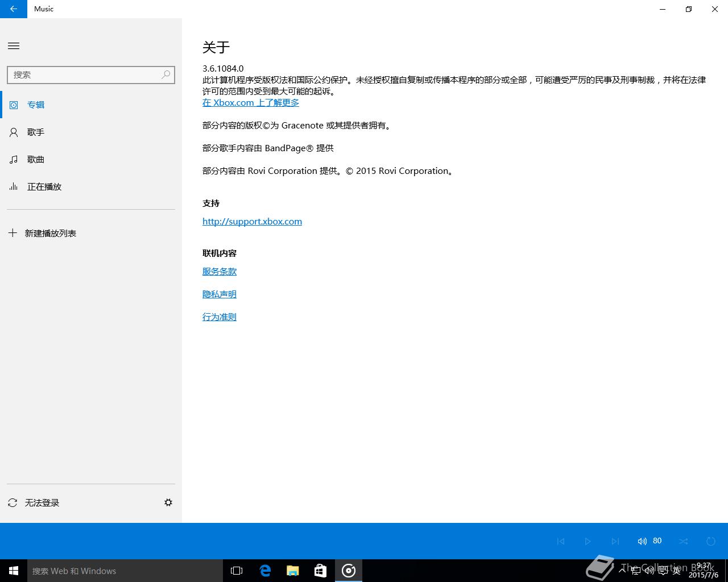Click the 搜索 Web 和 Windows taskbar search

(x=125, y=571)
